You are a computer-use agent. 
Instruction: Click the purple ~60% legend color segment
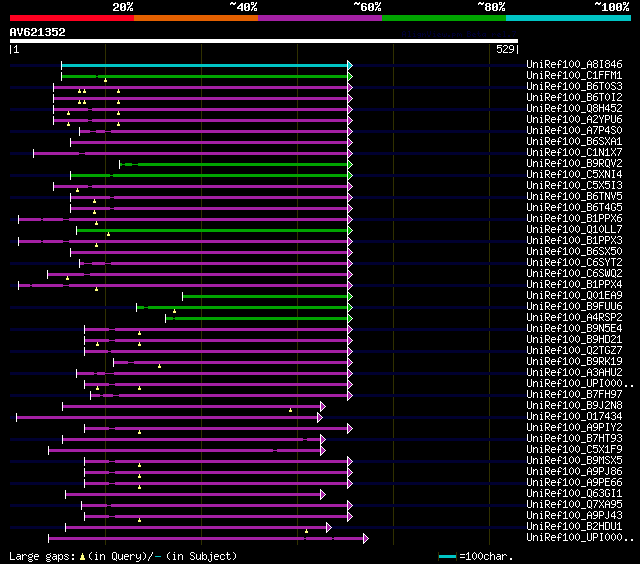(320, 18)
